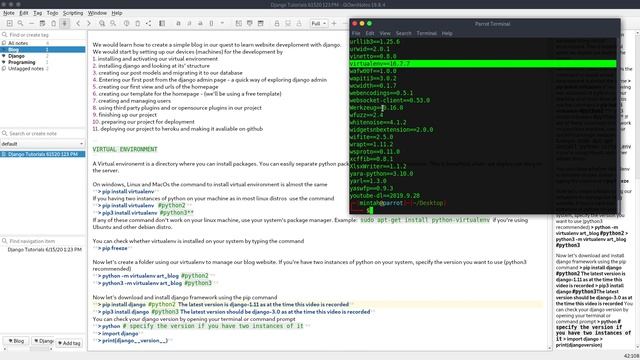This screenshot has width=640, height=360.
Task: Click the 'pip freeze' command line in the editor
Action: click(x=114, y=248)
